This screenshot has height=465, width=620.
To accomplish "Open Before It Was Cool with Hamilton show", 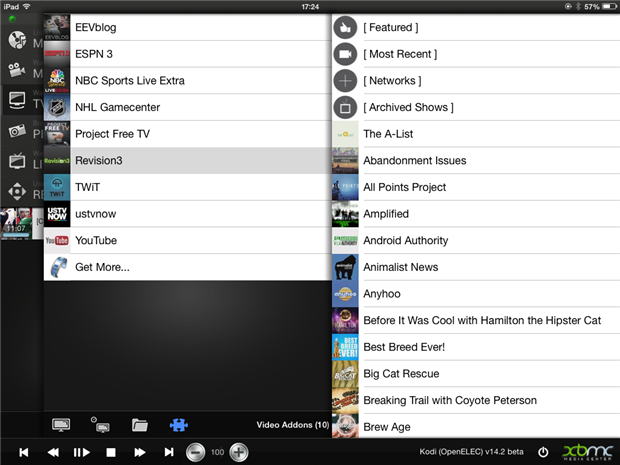I will [476, 320].
